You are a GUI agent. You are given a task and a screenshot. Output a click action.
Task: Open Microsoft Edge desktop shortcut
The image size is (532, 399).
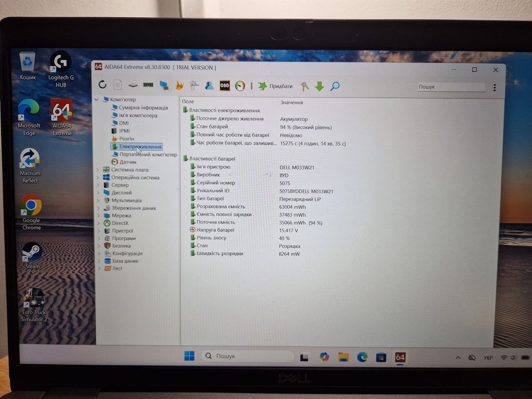(29, 117)
